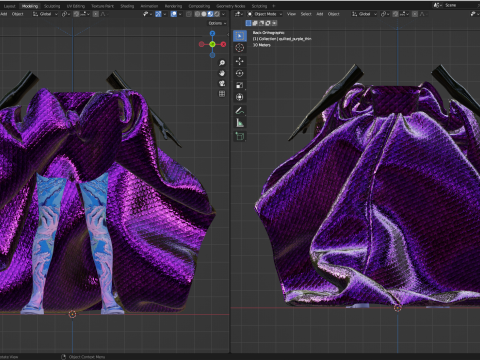The image size is (480, 360).
Task: Toggle proportional editing in left viewport header
Action: [x=96, y=14]
